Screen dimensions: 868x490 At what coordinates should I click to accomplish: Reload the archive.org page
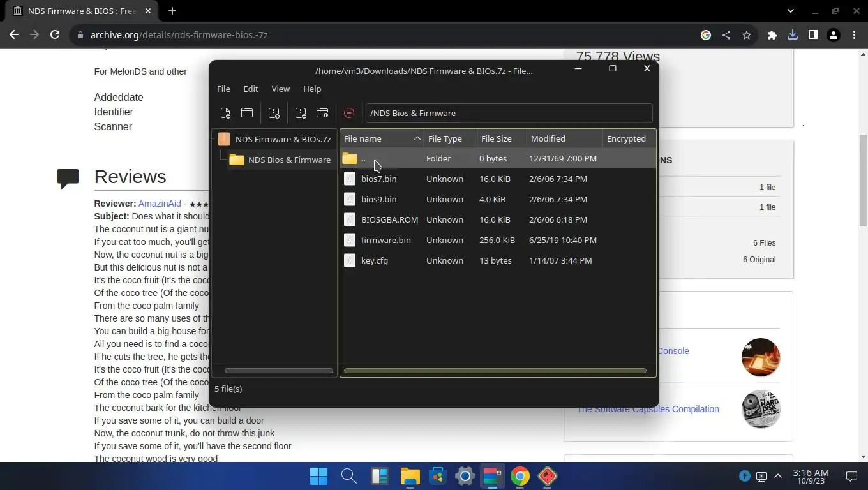[55, 35]
